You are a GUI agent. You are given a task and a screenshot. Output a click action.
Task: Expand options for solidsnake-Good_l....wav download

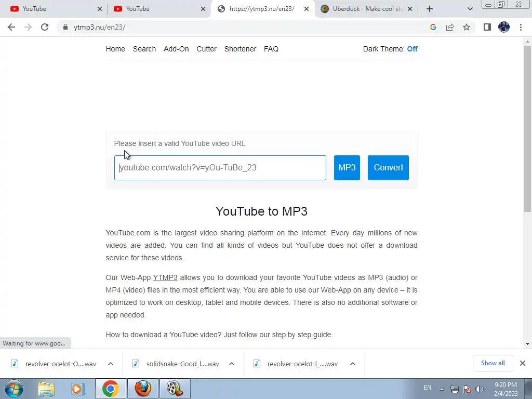click(x=232, y=364)
